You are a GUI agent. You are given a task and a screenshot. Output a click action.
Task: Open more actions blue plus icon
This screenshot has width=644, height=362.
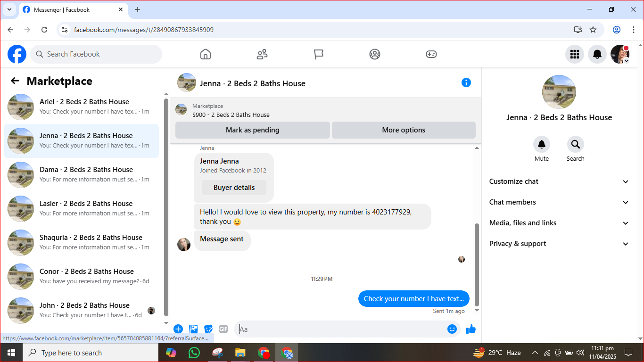pyautogui.click(x=178, y=329)
